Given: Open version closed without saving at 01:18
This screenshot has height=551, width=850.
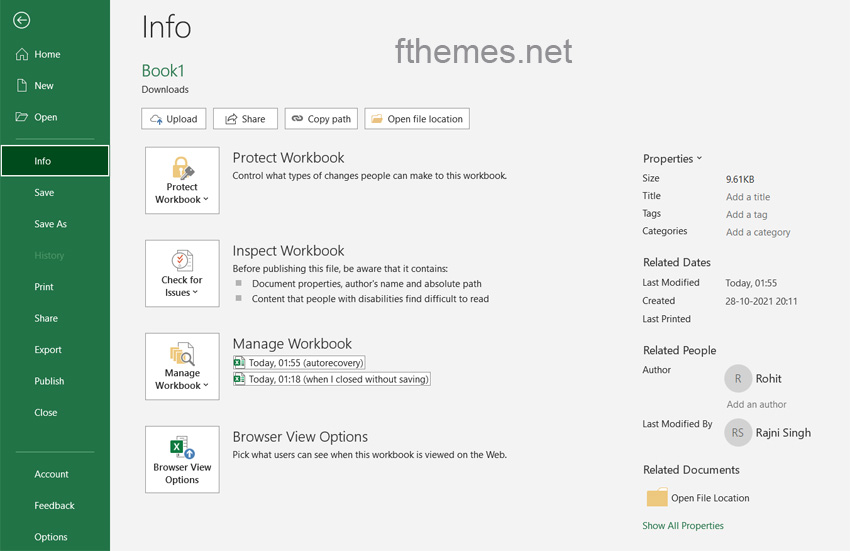Looking at the screenshot, I should pos(332,379).
